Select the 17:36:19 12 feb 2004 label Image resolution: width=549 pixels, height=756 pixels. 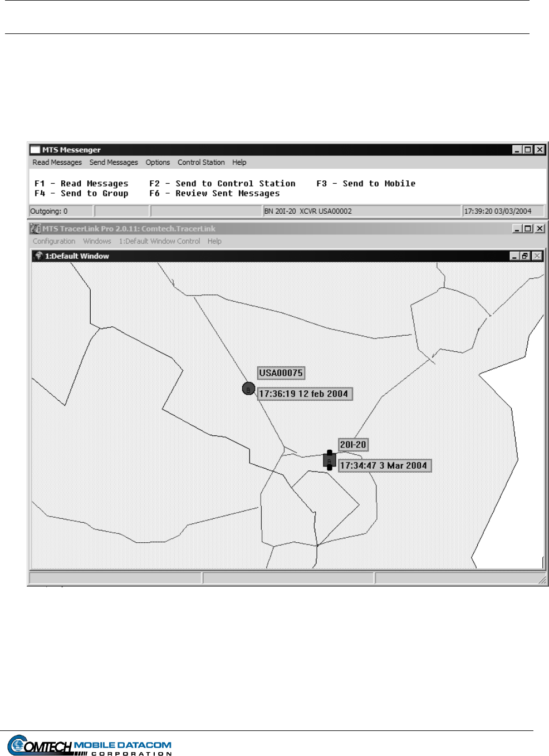(305, 394)
